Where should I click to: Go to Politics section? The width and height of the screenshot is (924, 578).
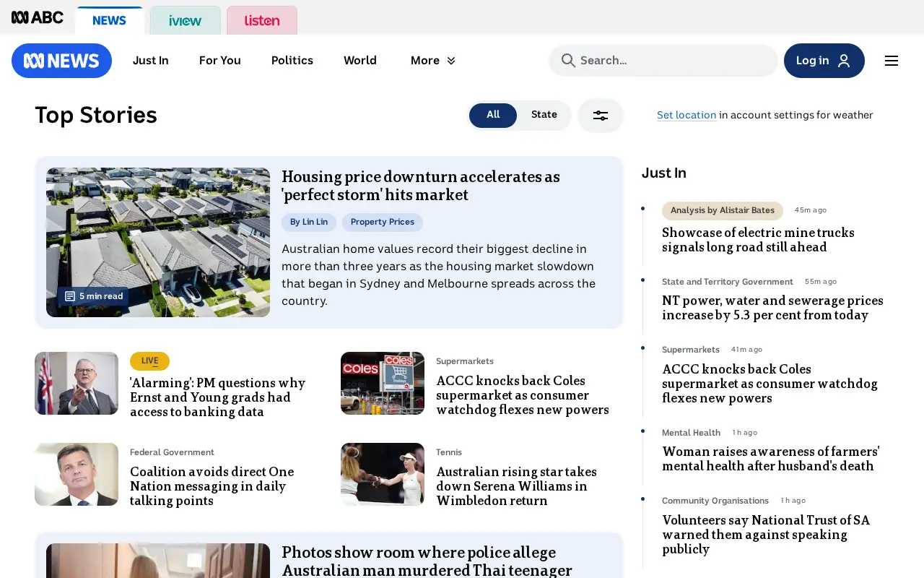coord(292,61)
